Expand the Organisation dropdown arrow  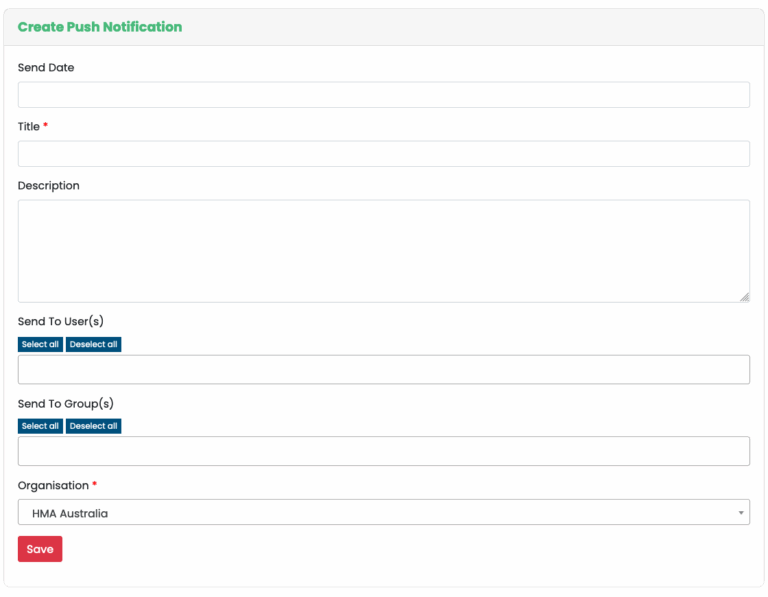(741, 513)
